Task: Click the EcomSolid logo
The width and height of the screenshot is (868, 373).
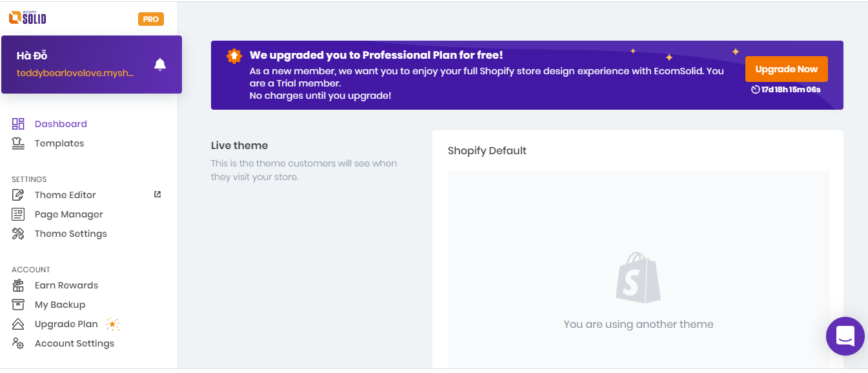Action: tap(28, 17)
